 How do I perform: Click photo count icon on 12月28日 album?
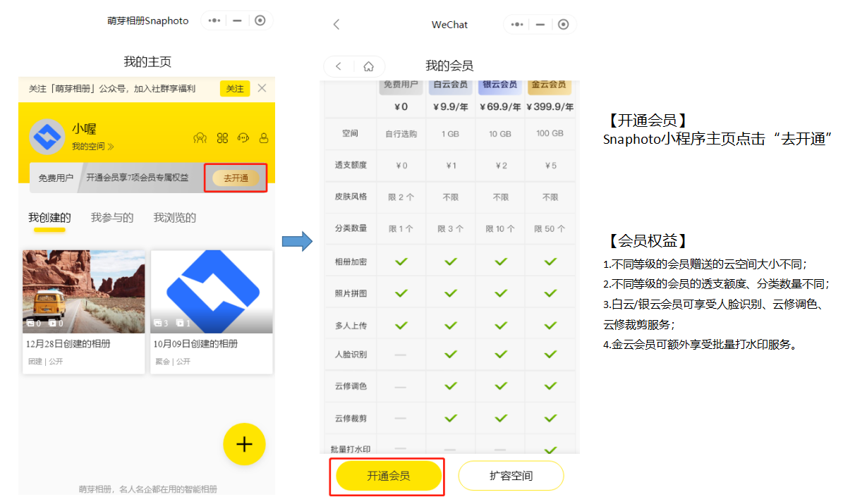pos(30,323)
